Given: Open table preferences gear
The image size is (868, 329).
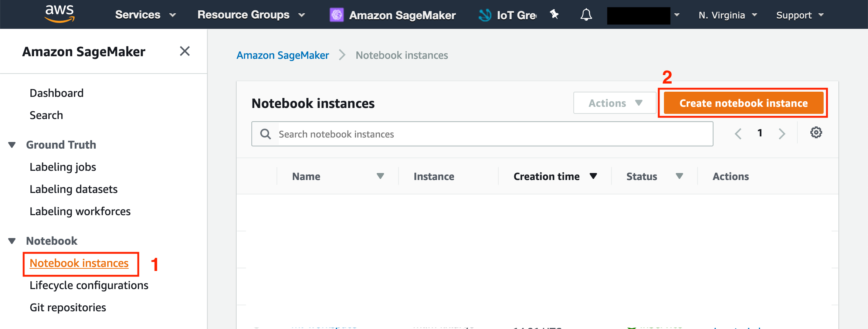Looking at the screenshot, I should 816,132.
